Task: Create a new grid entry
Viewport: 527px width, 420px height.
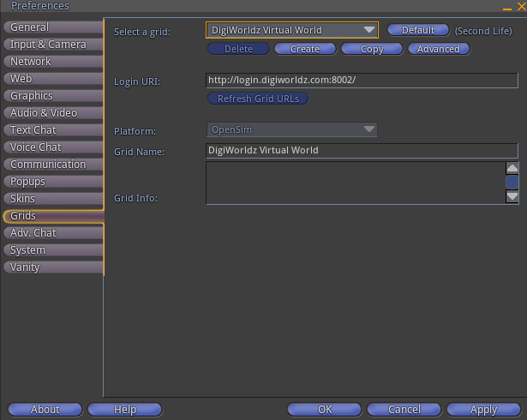Action: (305, 49)
